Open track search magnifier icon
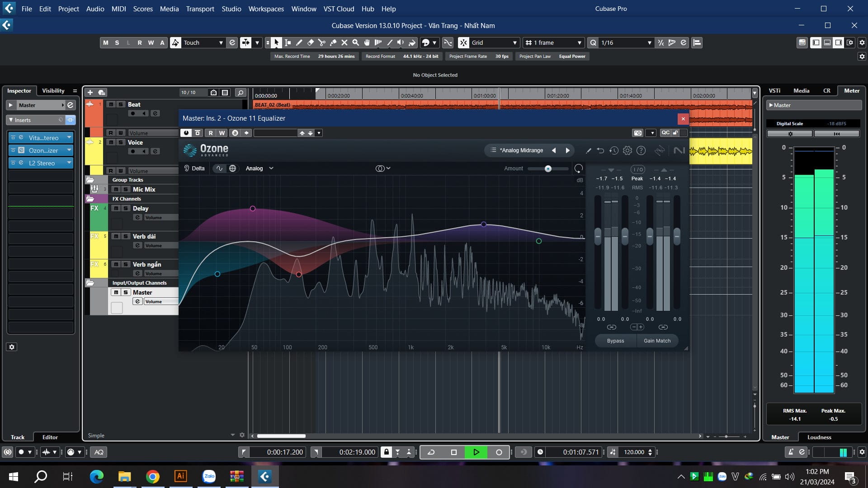The height and width of the screenshot is (488, 868). (241, 92)
